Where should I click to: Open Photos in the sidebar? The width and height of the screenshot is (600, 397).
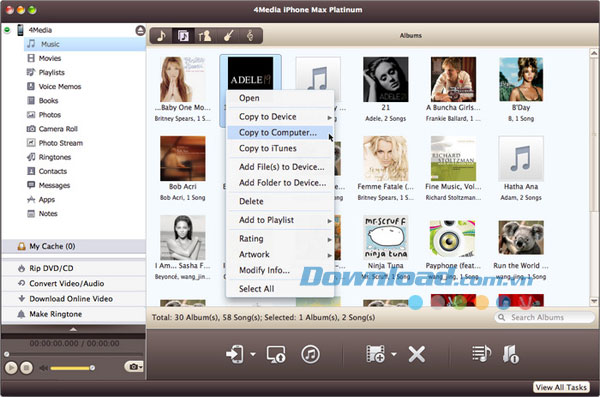pyautogui.click(x=49, y=115)
